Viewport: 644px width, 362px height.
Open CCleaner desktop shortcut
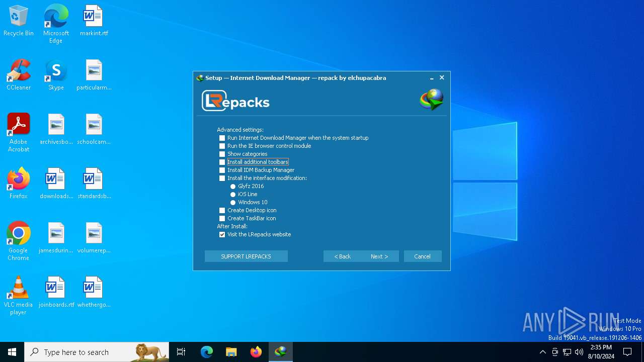point(19,75)
